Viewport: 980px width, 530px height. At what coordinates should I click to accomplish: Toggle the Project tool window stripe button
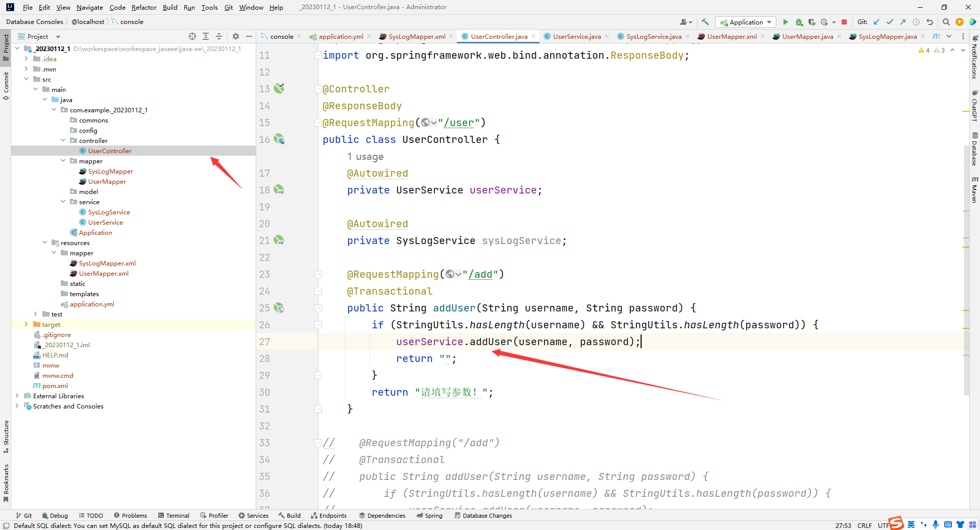pos(6,47)
